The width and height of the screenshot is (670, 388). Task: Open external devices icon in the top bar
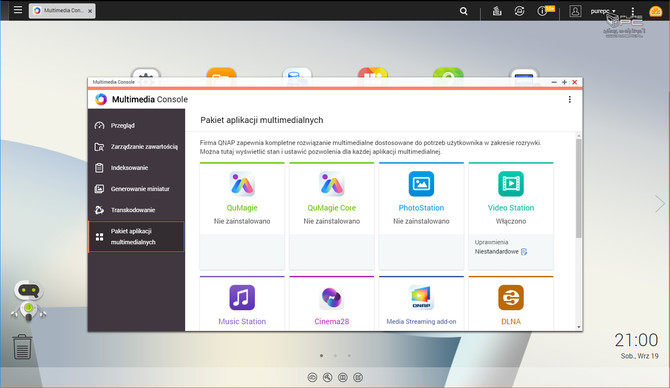tap(519, 11)
